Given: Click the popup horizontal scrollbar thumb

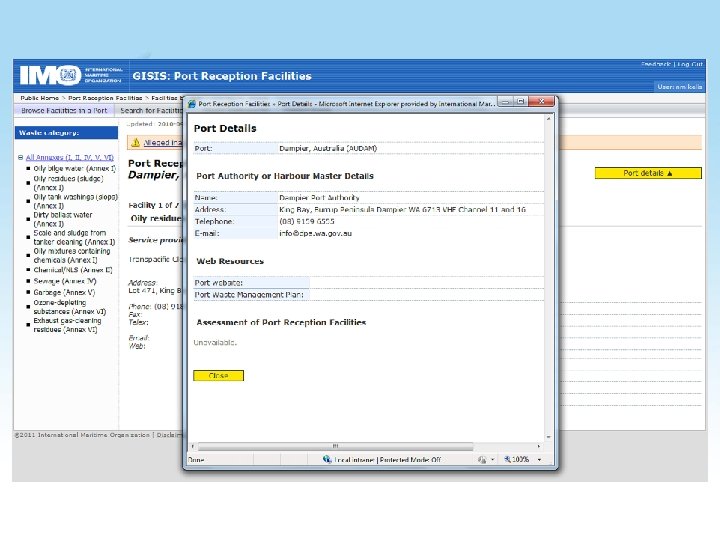Looking at the screenshot, I should 335,446.
